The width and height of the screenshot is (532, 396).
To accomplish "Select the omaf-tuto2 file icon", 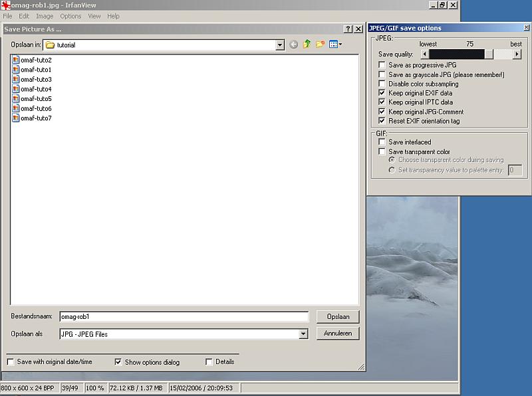I will click(x=16, y=60).
